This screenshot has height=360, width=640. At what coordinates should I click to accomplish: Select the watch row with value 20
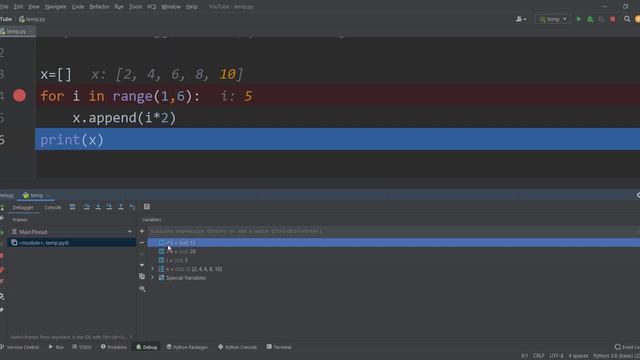point(394,251)
